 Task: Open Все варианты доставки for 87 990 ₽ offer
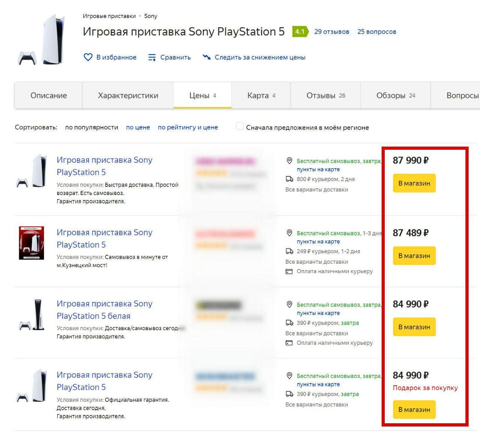point(316,189)
